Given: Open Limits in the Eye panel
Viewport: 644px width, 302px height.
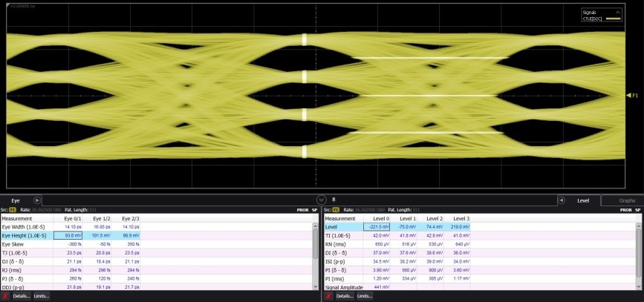Looking at the screenshot, I should 41,295.
